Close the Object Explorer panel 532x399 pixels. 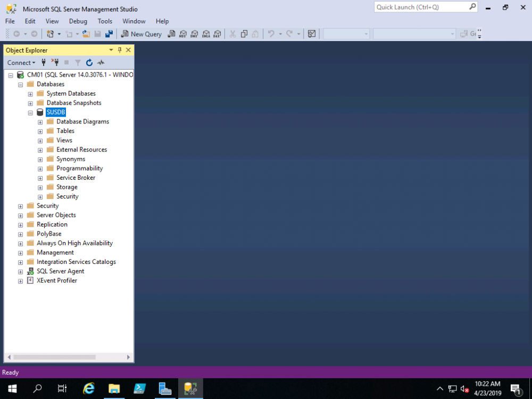coord(128,50)
